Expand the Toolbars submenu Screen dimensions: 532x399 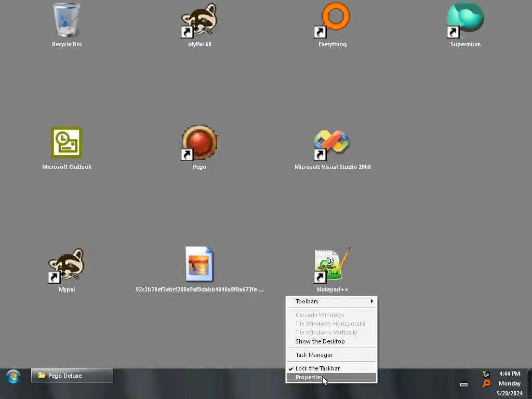(331, 301)
